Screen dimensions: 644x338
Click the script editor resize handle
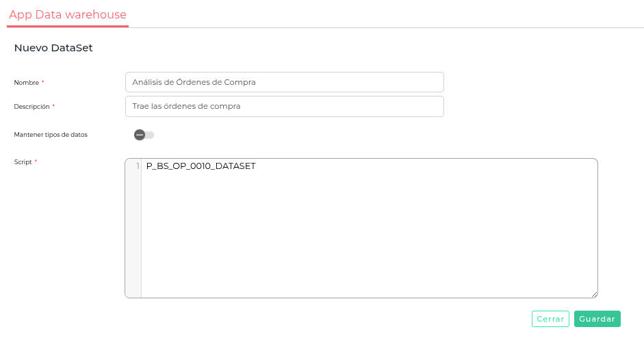click(594, 294)
